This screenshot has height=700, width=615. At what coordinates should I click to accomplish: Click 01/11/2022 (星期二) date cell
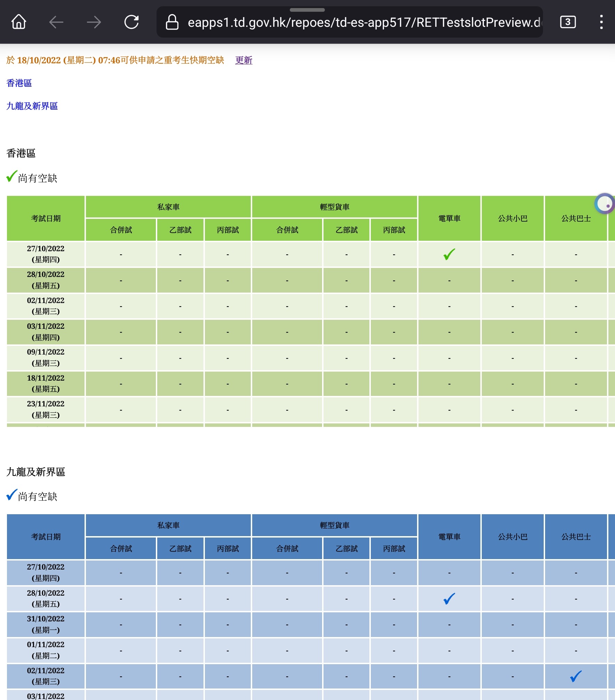coord(46,650)
